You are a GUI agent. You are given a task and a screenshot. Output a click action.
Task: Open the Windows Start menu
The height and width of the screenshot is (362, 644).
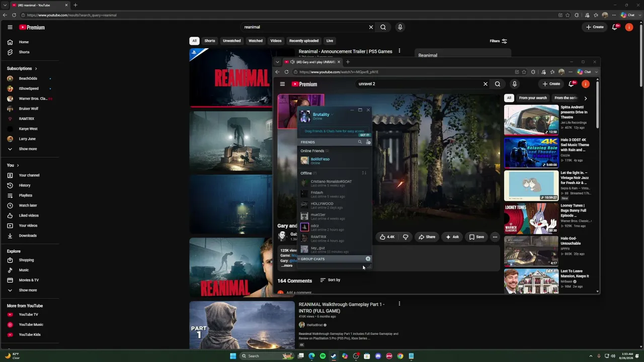[233, 356]
